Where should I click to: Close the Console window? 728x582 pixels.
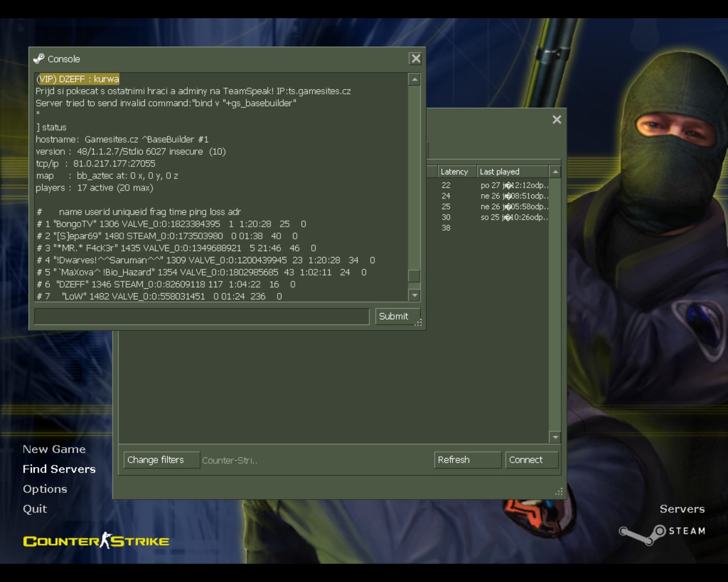pos(416,59)
